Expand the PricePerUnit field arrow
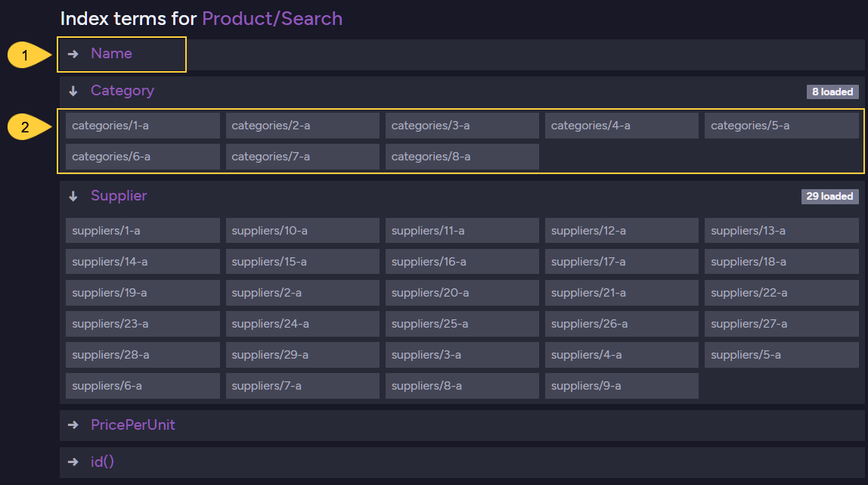The width and height of the screenshot is (868, 485). 73,424
